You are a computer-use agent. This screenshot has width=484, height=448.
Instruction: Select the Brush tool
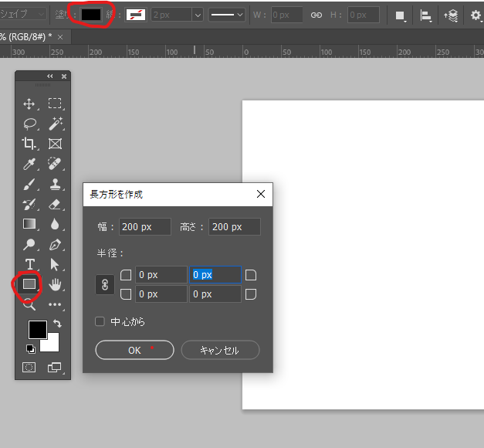pyautogui.click(x=29, y=184)
